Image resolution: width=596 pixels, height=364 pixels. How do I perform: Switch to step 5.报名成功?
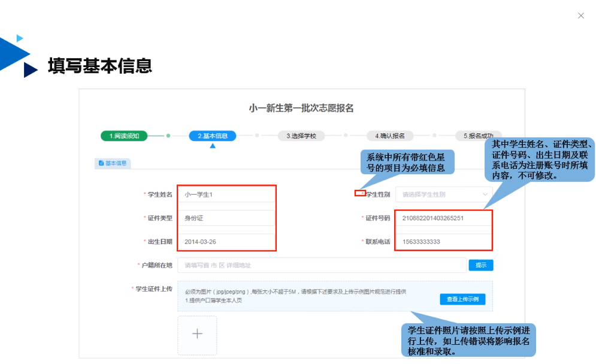point(477,136)
